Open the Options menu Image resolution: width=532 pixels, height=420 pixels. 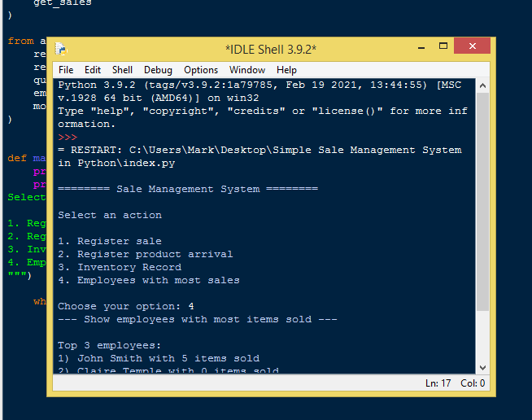pyautogui.click(x=201, y=70)
